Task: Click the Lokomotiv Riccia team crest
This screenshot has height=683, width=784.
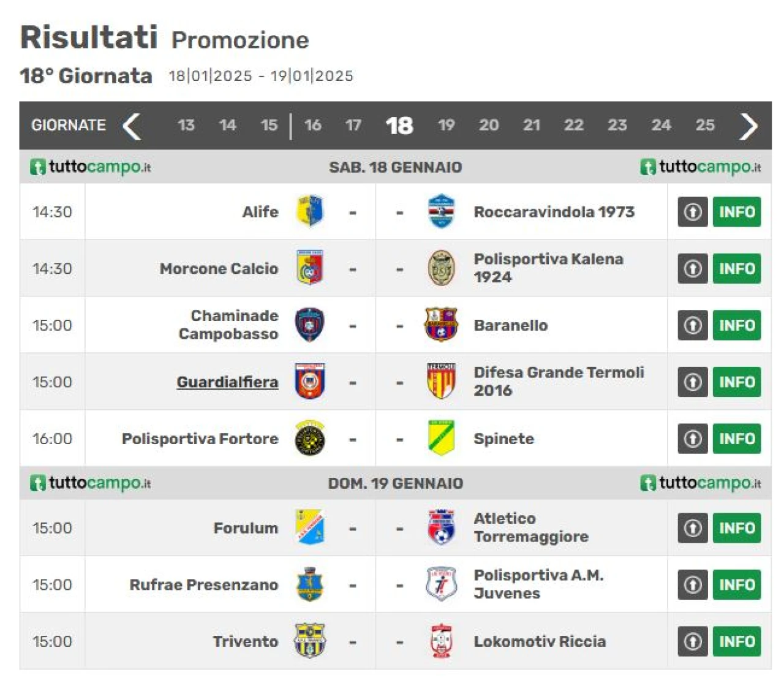Action: pyautogui.click(x=441, y=641)
